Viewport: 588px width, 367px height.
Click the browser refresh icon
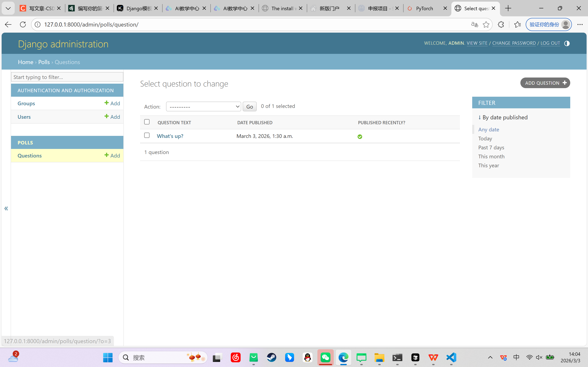(x=23, y=24)
